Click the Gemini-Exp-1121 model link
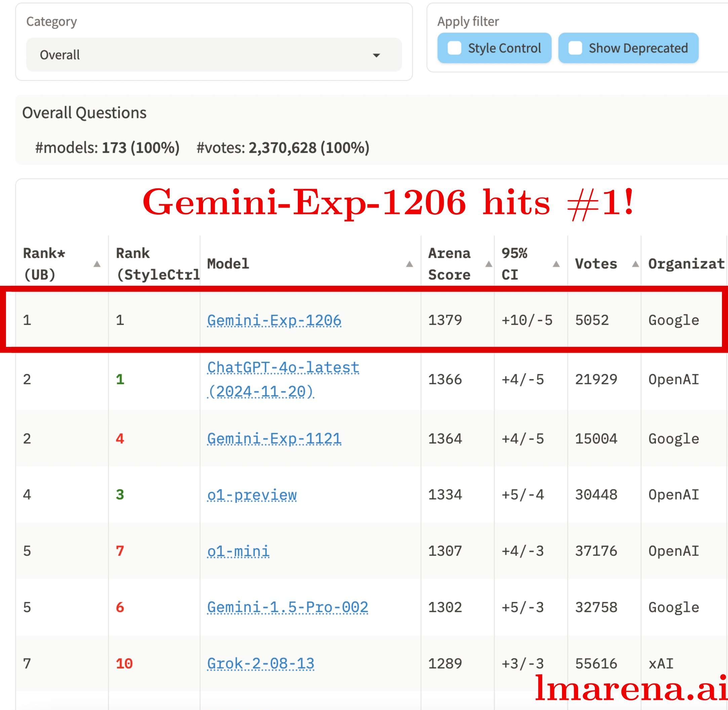Viewport: 728px width, 710px height. coord(274,439)
